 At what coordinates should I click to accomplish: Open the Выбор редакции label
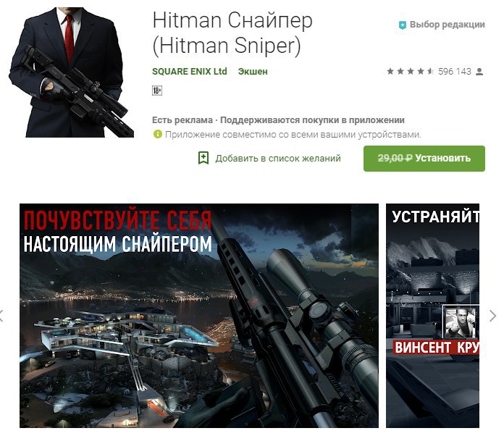click(447, 25)
